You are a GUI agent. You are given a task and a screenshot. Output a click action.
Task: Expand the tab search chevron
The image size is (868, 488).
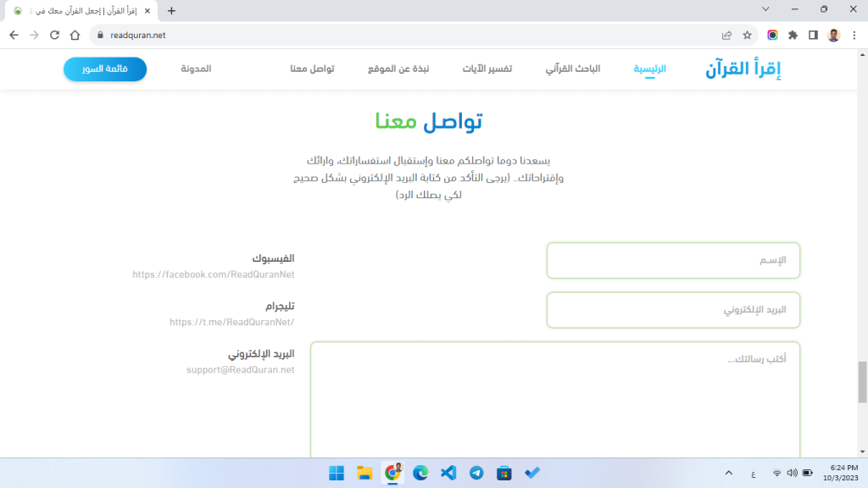tap(765, 9)
